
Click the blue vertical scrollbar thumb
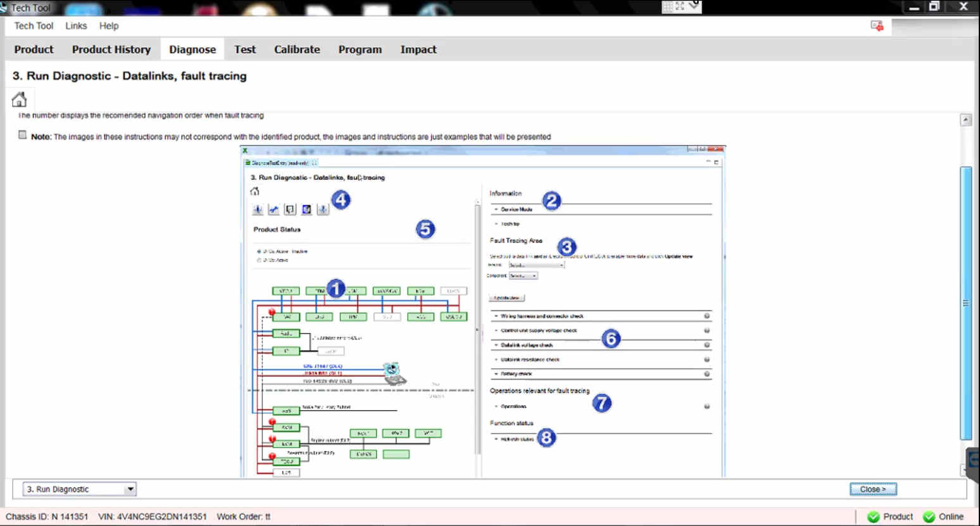(966, 303)
